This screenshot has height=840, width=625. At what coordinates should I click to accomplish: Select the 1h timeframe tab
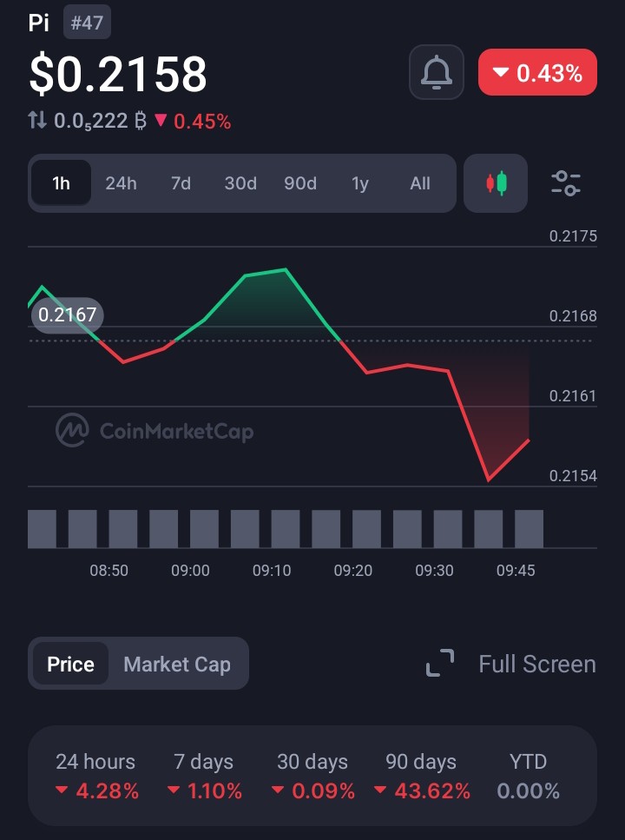[x=61, y=183]
